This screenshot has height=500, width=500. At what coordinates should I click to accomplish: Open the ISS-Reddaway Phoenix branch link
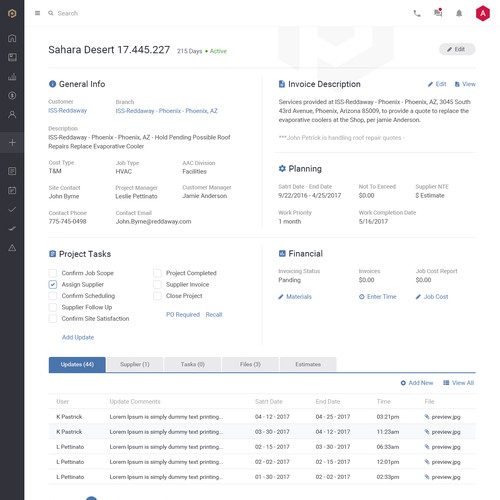(167, 111)
